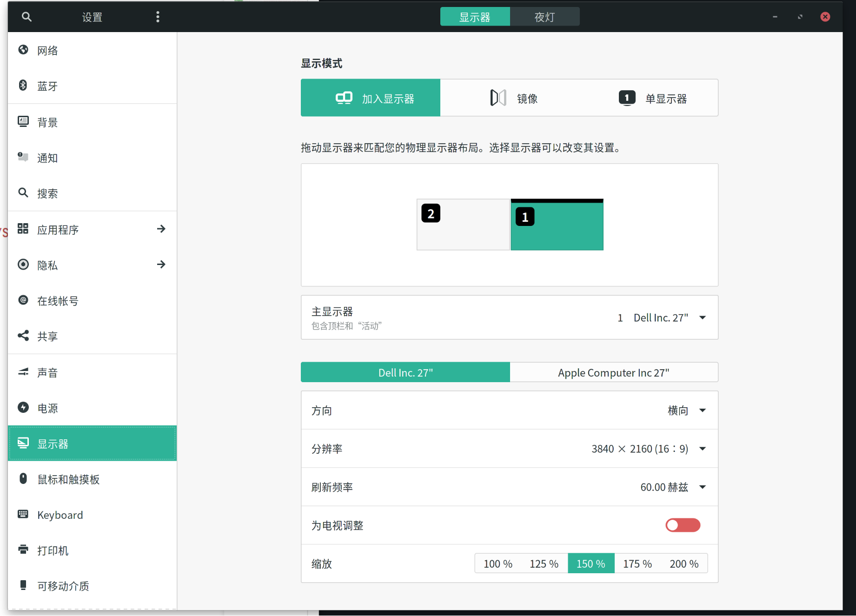The width and height of the screenshot is (856, 616).
Task: Select the 网络 (Network) settings icon
Action: tap(24, 50)
